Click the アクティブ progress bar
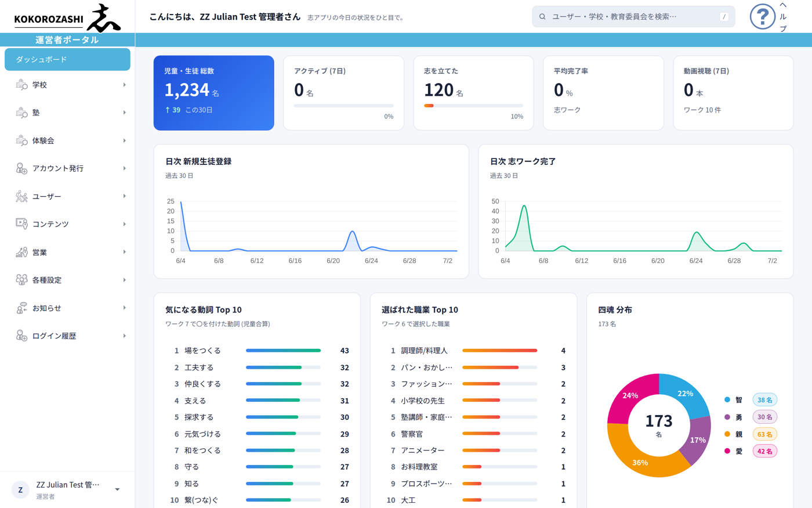This screenshot has height=508, width=812. click(x=343, y=106)
